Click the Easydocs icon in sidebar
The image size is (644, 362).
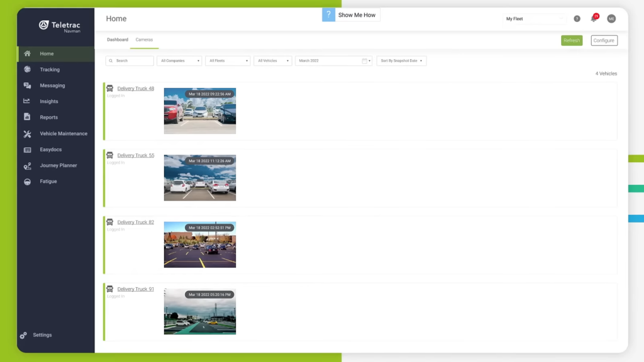(27, 150)
